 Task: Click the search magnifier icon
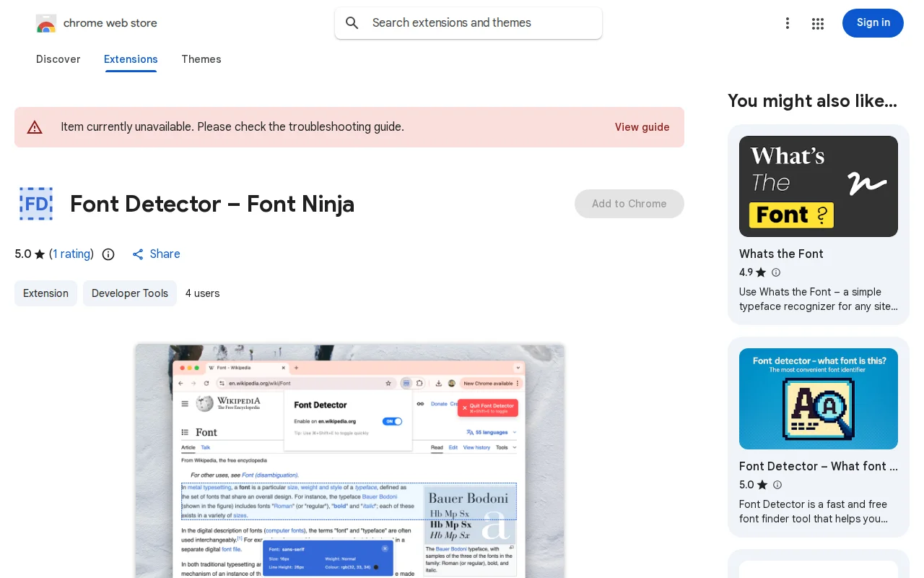pos(352,23)
